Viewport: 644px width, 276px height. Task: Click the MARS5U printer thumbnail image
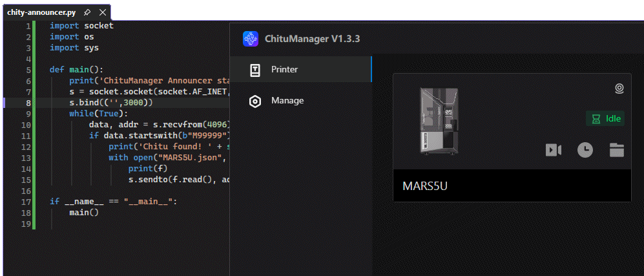pyautogui.click(x=439, y=121)
